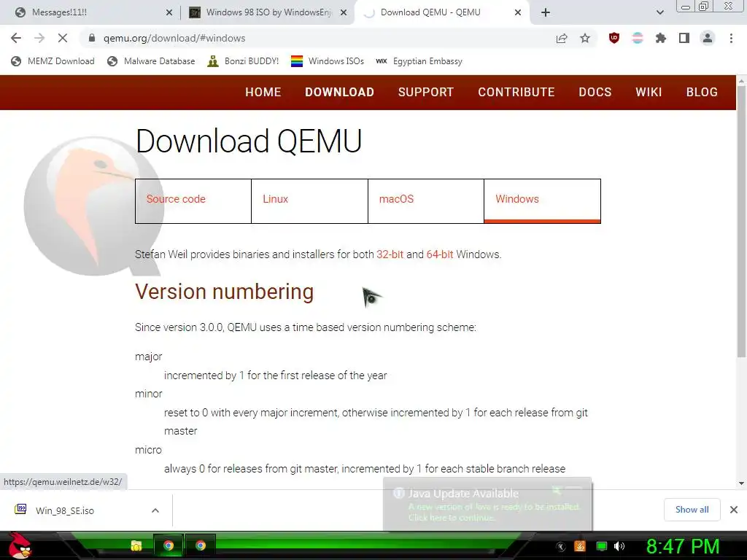Select DOWNLOAD in the site navigation
This screenshot has width=747, height=560.
click(x=340, y=93)
